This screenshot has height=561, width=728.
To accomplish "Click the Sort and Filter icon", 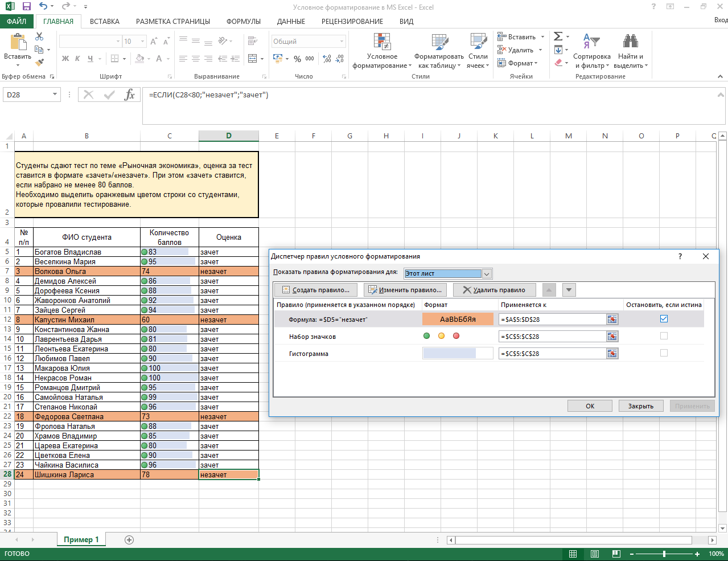I will tap(591, 42).
